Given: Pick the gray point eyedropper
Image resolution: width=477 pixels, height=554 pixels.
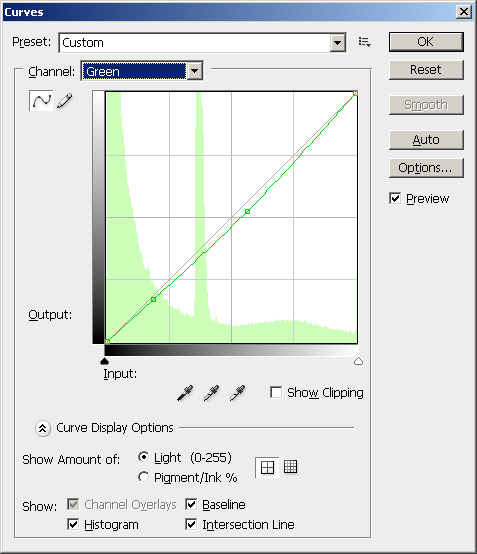Looking at the screenshot, I should pyautogui.click(x=211, y=393).
